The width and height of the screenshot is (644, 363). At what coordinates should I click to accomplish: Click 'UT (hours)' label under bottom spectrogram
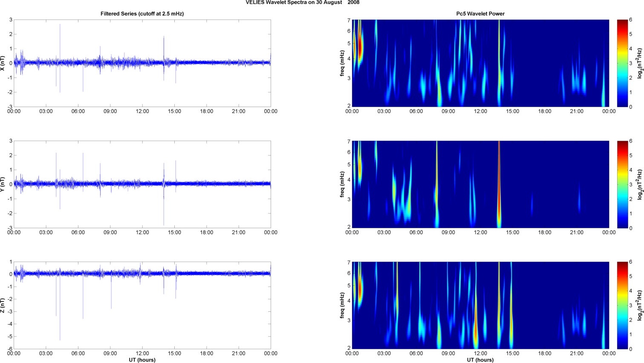click(480, 360)
